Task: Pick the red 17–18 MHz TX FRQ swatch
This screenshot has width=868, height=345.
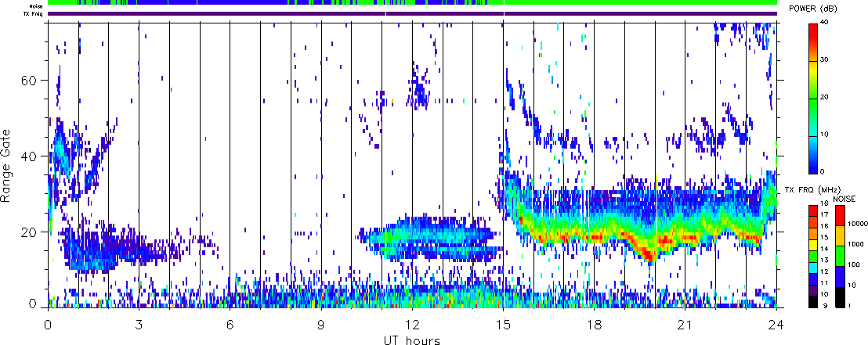Action: pyautogui.click(x=813, y=210)
